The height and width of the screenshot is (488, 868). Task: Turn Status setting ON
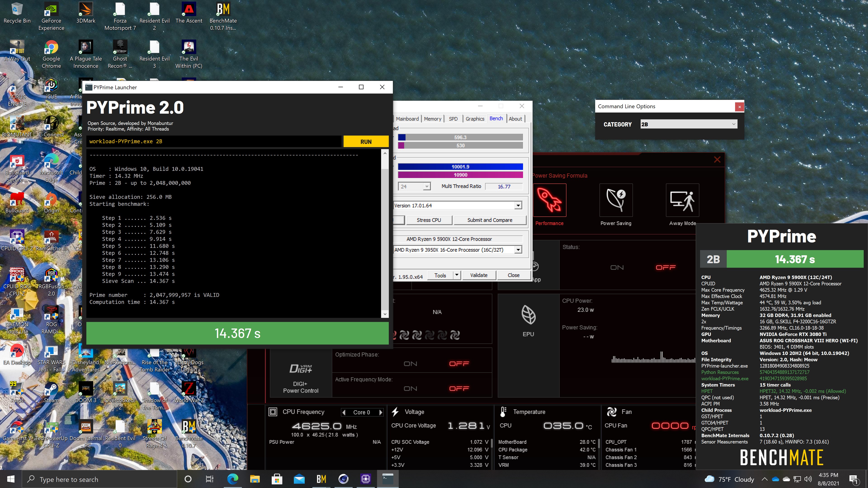coord(617,267)
